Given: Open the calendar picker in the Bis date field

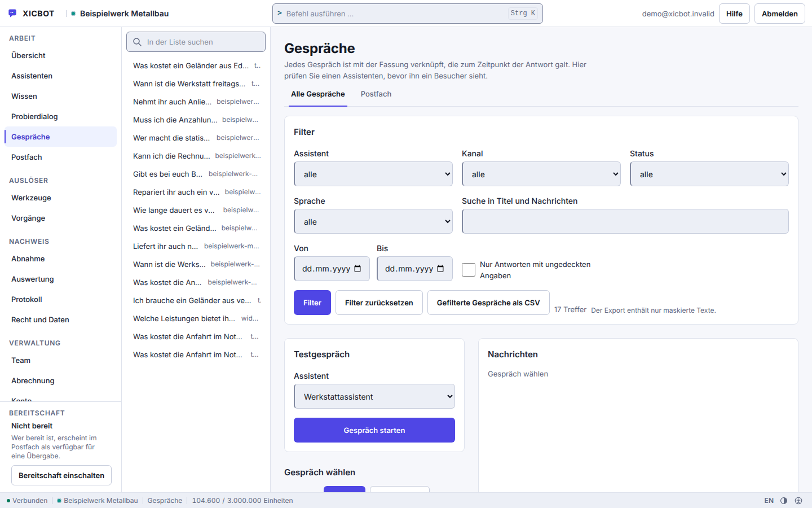Looking at the screenshot, I should point(440,269).
